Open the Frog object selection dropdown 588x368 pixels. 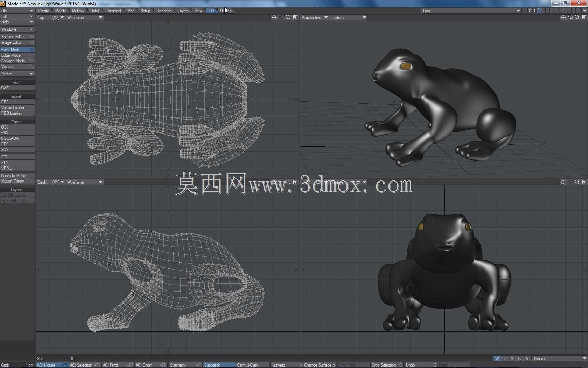pyautogui.click(x=471, y=11)
